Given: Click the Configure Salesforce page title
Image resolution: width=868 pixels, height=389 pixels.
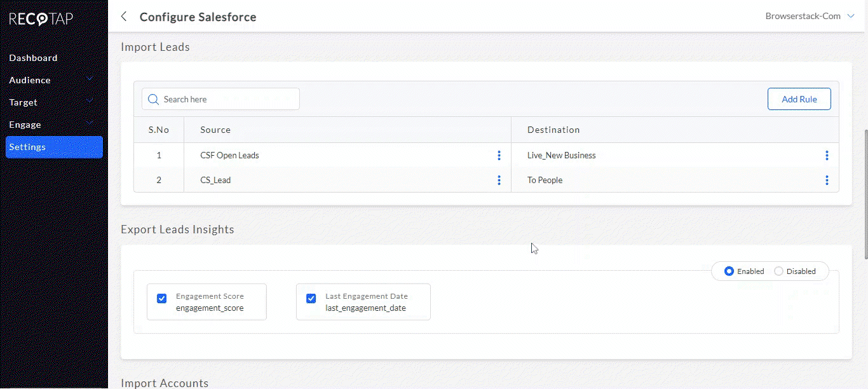Looking at the screenshot, I should tap(198, 17).
